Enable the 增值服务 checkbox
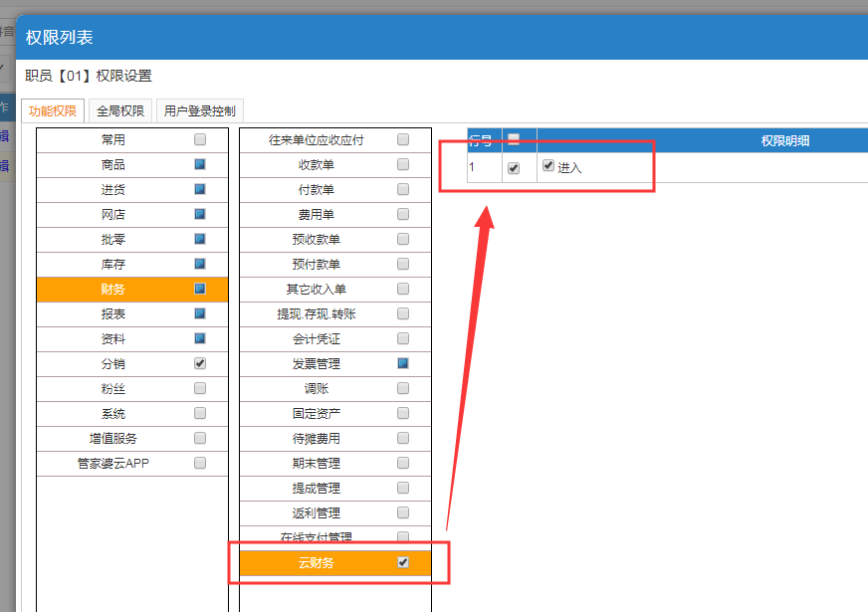868x612 pixels. tap(200, 438)
